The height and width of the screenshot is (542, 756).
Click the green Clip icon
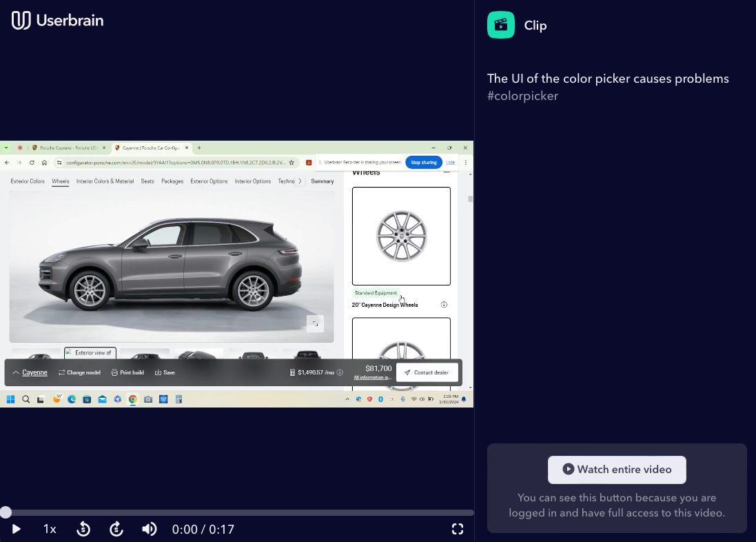click(500, 25)
